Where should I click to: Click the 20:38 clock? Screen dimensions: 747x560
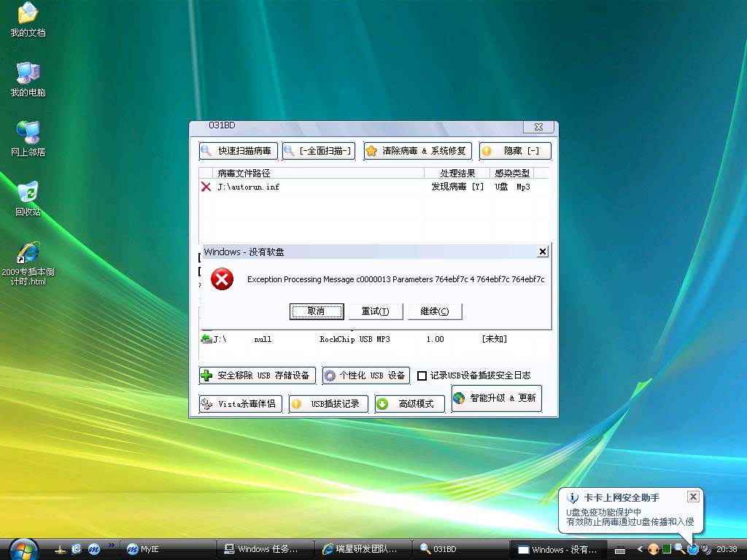point(727,550)
